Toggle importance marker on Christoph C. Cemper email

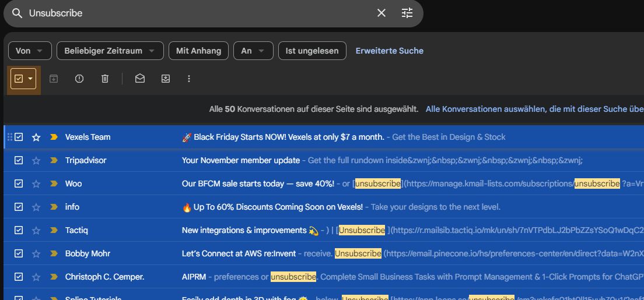tap(54, 277)
